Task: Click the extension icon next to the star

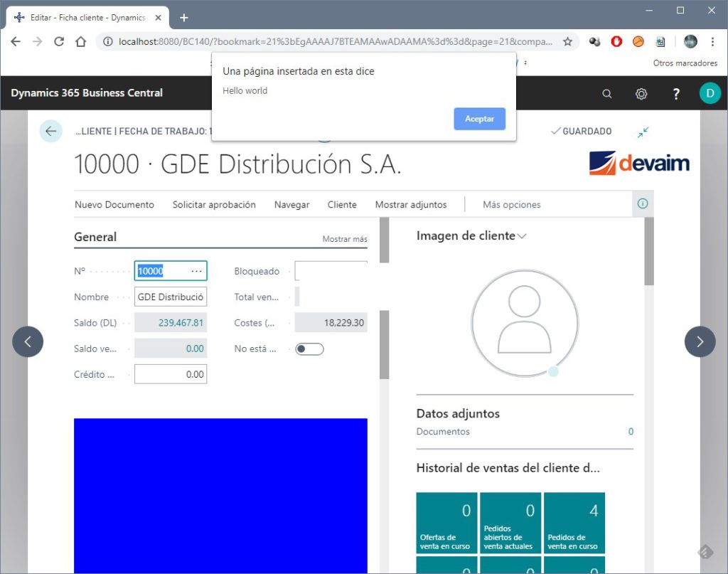Action: (x=594, y=42)
